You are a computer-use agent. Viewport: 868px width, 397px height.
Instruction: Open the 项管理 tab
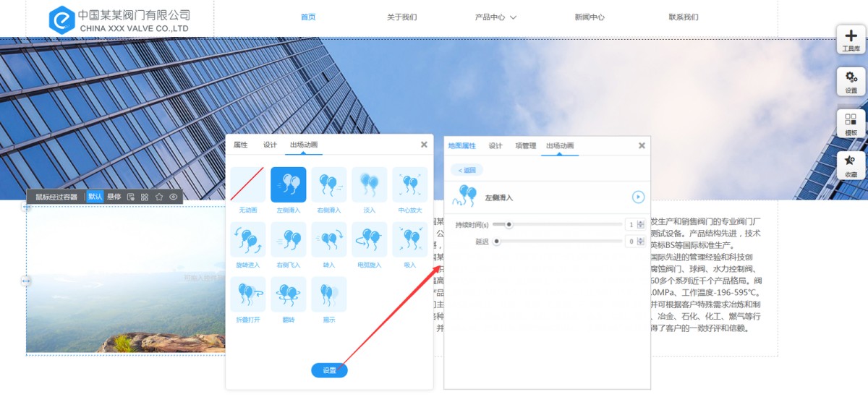pyautogui.click(x=526, y=145)
